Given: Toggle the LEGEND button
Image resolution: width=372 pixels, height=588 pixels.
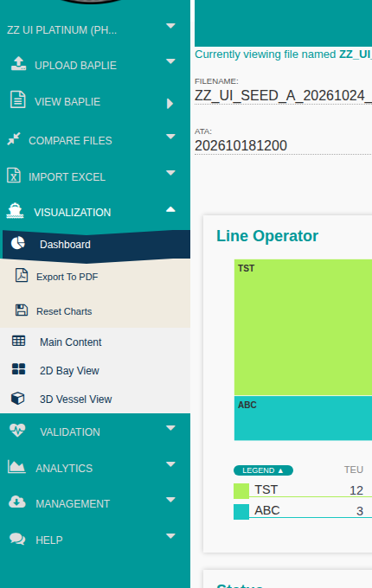Looking at the screenshot, I should pyautogui.click(x=263, y=470).
